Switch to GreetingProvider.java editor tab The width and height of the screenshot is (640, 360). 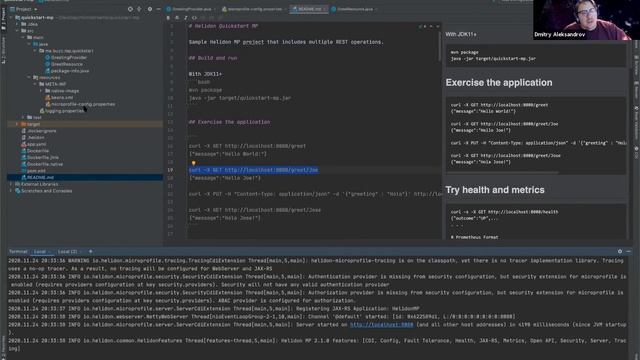(x=191, y=9)
